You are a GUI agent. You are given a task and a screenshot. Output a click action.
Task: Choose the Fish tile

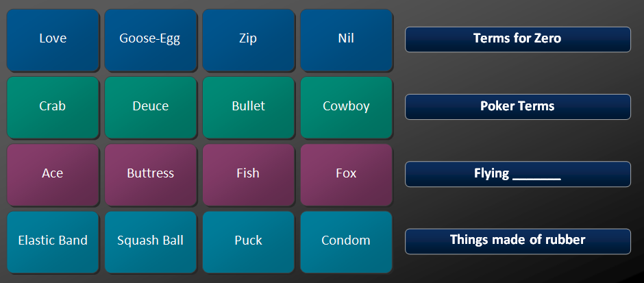tap(248, 174)
